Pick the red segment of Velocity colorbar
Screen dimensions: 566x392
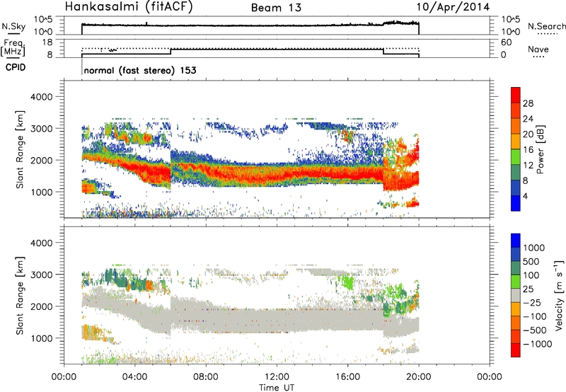point(516,350)
